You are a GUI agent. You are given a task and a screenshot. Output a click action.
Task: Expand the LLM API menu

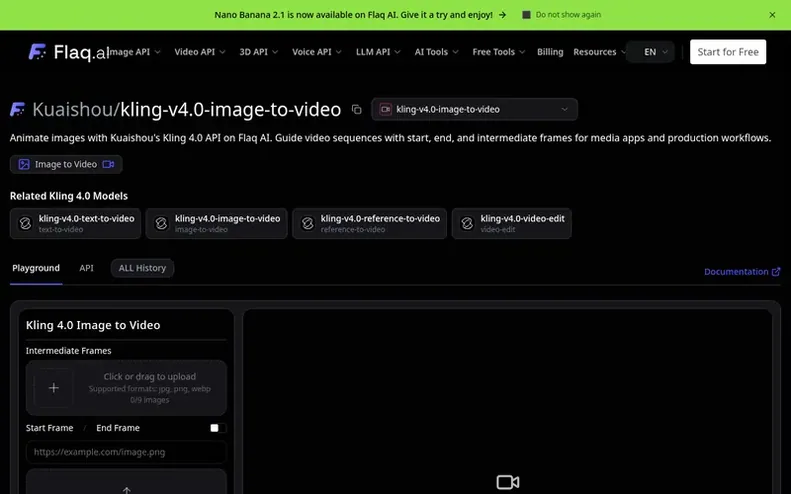pos(378,51)
